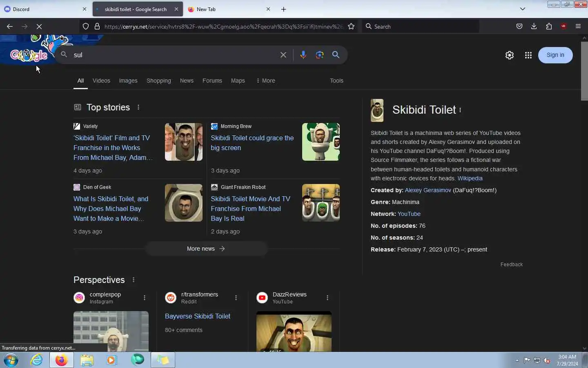Open Morning Brew big screen article

click(x=252, y=143)
